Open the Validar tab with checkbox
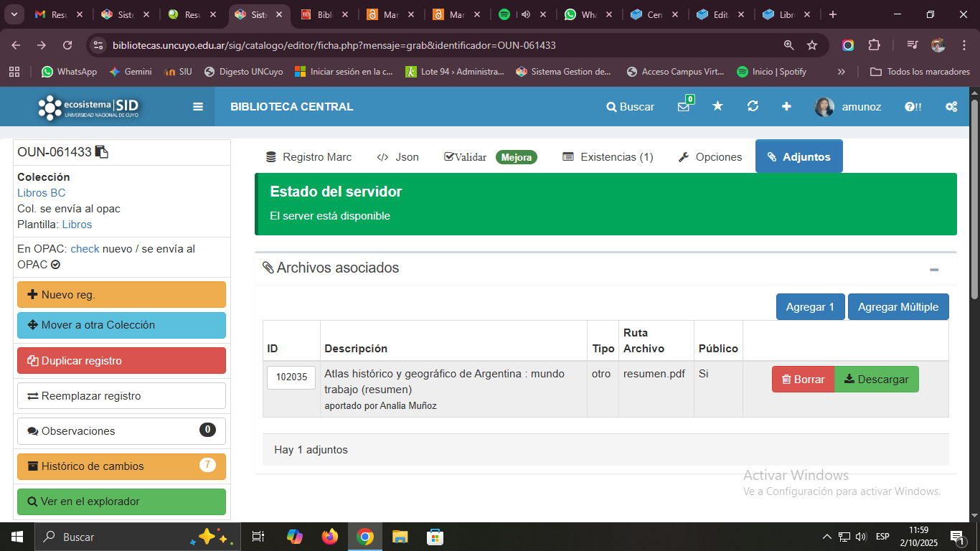This screenshot has width=980, height=551. point(466,157)
